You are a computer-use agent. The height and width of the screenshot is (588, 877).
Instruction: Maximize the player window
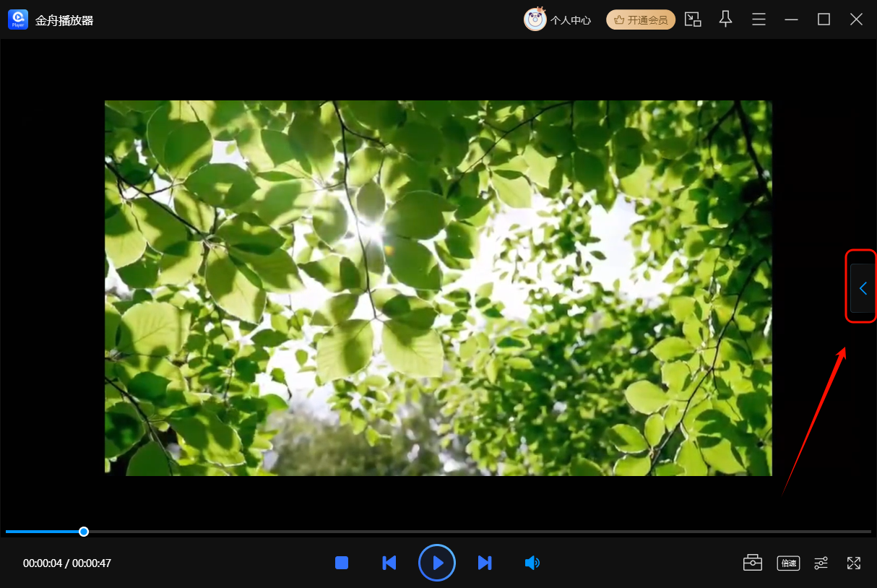click(824, 20)
